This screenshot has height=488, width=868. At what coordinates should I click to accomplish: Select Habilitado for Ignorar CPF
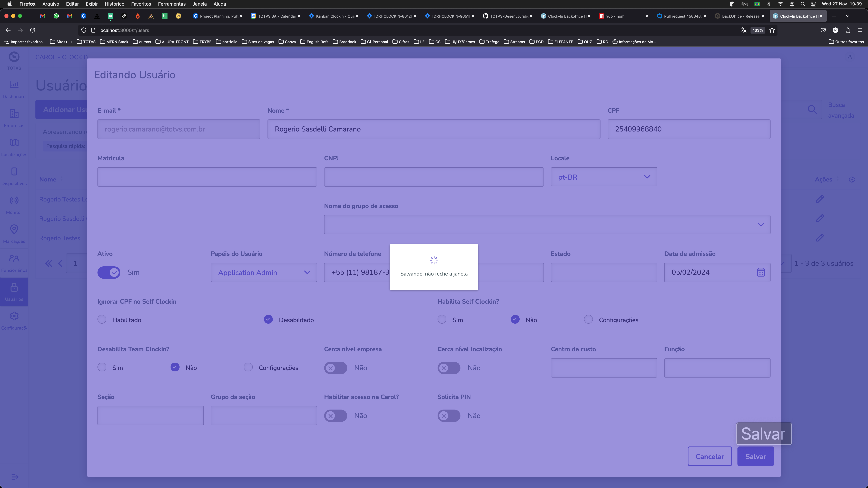point(102,319)
